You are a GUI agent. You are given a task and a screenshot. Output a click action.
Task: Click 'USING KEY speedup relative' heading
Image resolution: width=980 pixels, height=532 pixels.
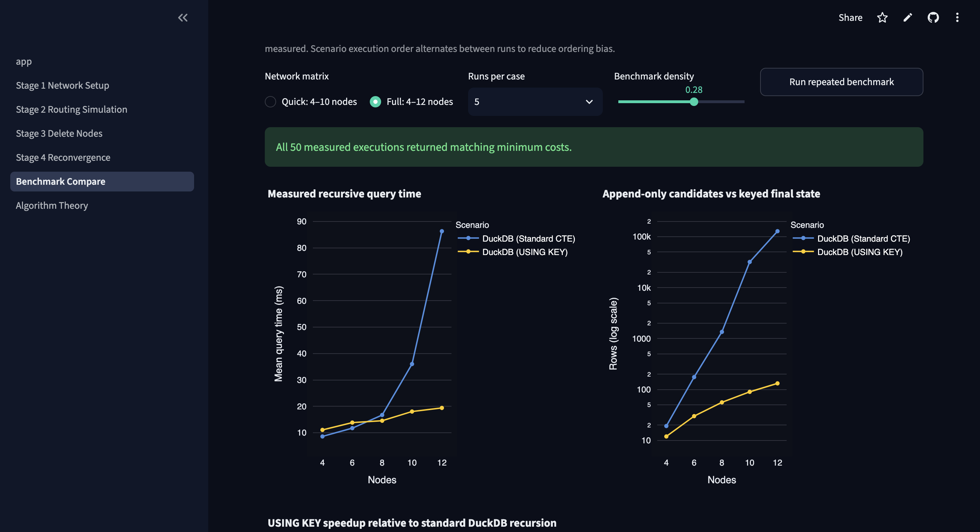click(x=412, y=523)
